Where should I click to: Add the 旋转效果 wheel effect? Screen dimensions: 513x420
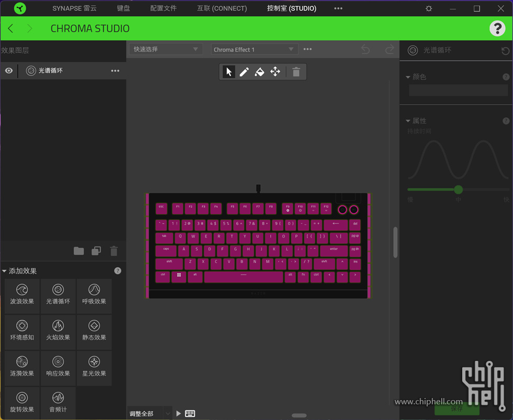[22, 403]
